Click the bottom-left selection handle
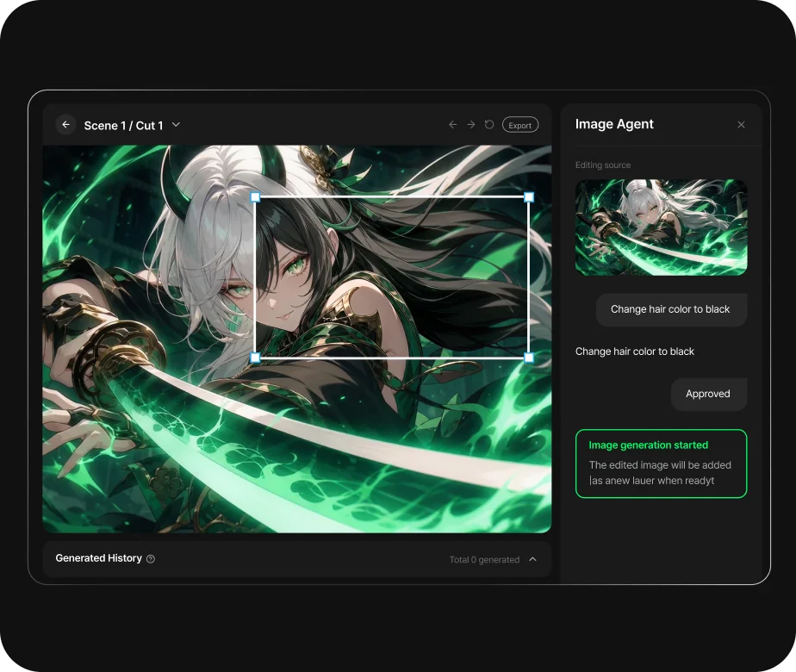Screen dimensions: 796x672 [x=255, y=358]
